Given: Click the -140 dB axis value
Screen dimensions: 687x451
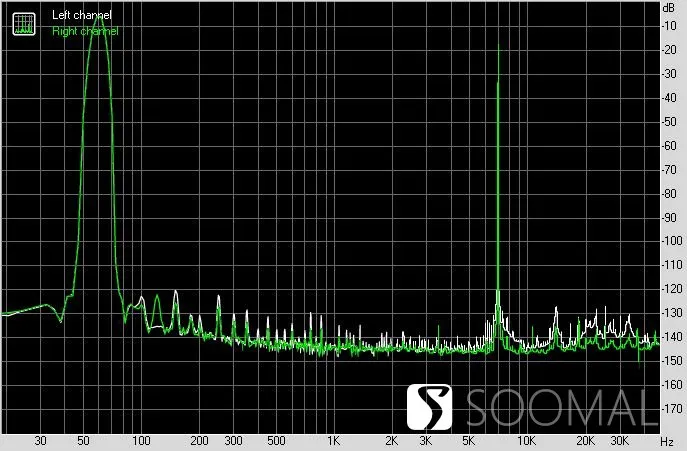Looking at the screenshot, I should coord(672,337).
